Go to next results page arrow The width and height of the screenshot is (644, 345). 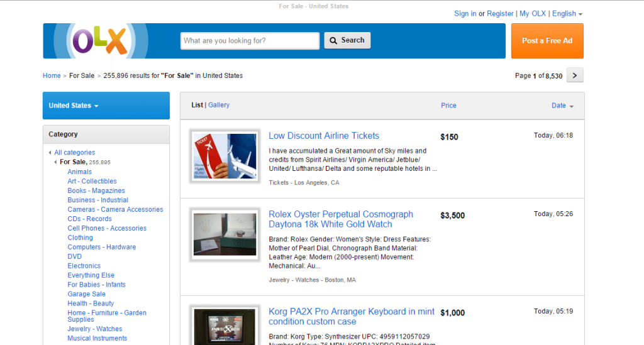[575, 75]
